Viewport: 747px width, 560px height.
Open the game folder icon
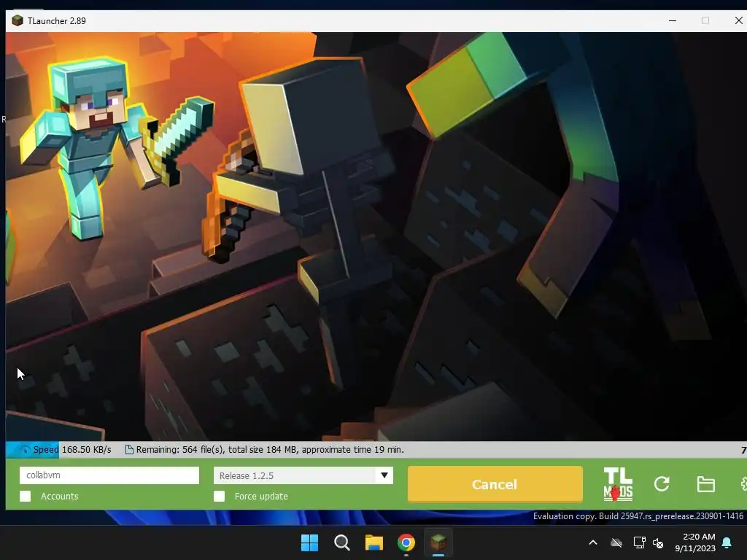coord(705,484)
